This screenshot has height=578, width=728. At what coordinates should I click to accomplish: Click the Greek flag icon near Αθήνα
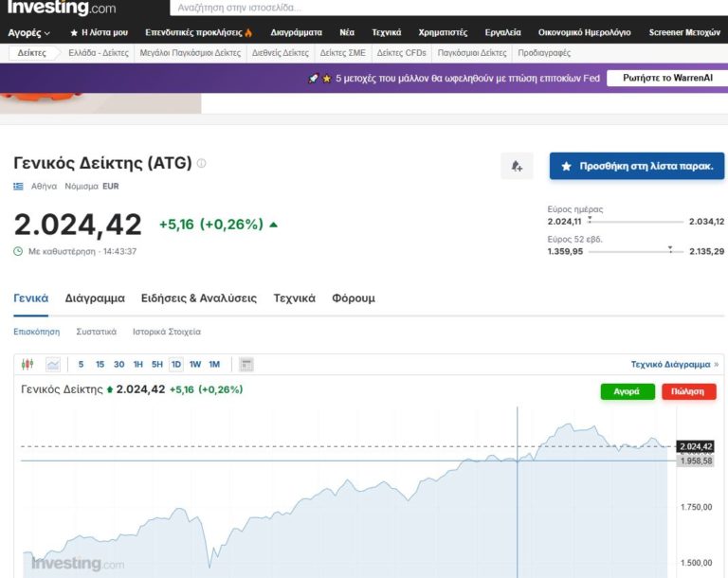click(18, 187)
